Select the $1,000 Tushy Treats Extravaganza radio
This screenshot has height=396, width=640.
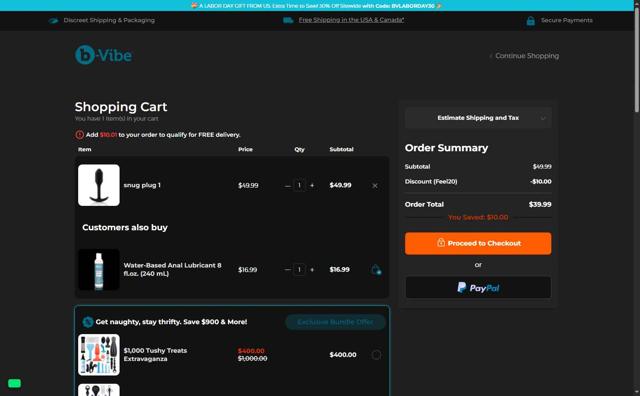[x=376, y=355]
